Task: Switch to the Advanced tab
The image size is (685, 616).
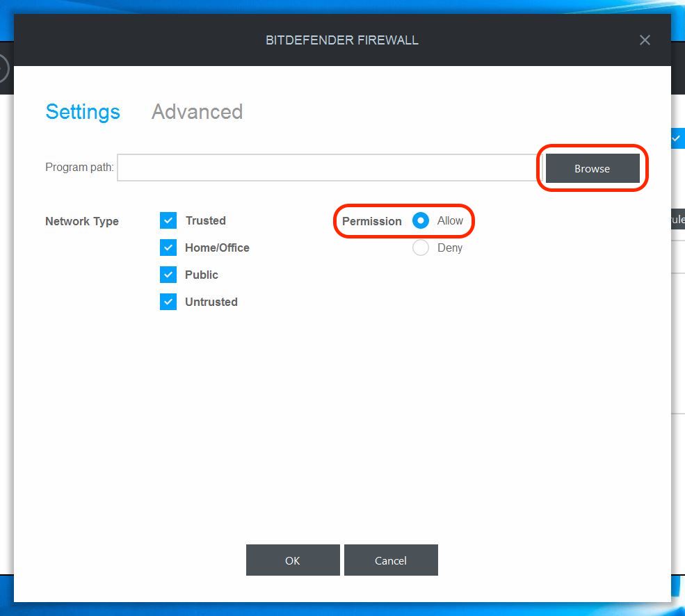Action: click(x=197, y=112)
